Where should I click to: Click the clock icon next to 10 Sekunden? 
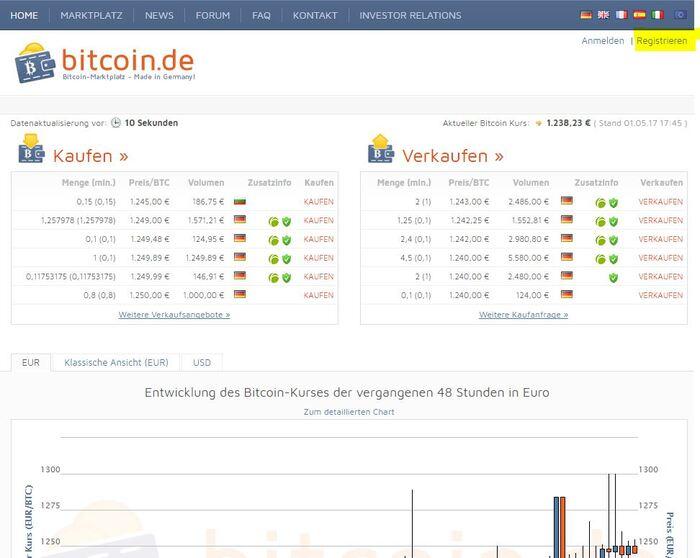pos(116,123)
